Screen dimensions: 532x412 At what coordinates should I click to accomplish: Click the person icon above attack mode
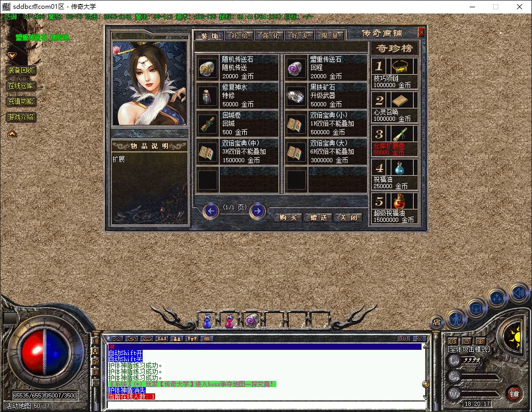467,341
